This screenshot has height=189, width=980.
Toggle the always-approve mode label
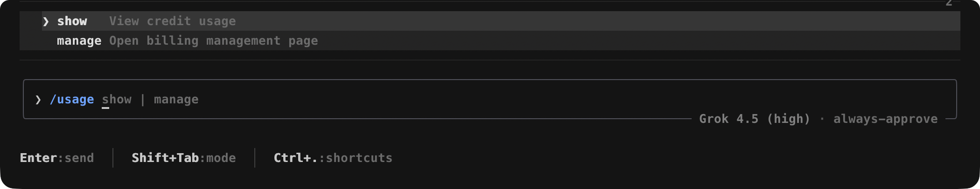pos(885,119)
